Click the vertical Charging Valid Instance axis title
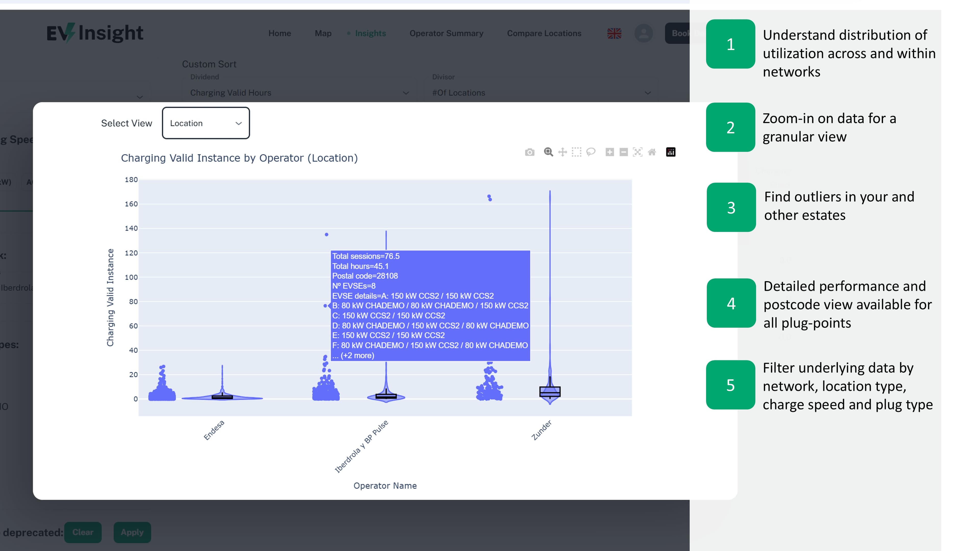This screenshot has height=551, width=980. 110,298
